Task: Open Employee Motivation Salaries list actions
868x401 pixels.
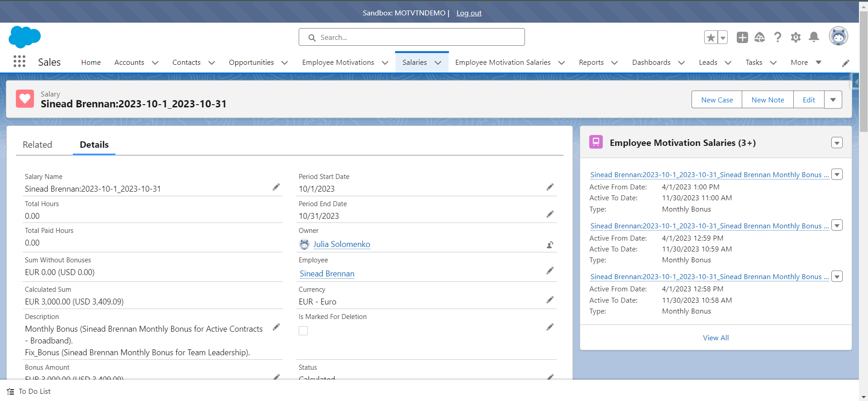Action: pos(837,143)
